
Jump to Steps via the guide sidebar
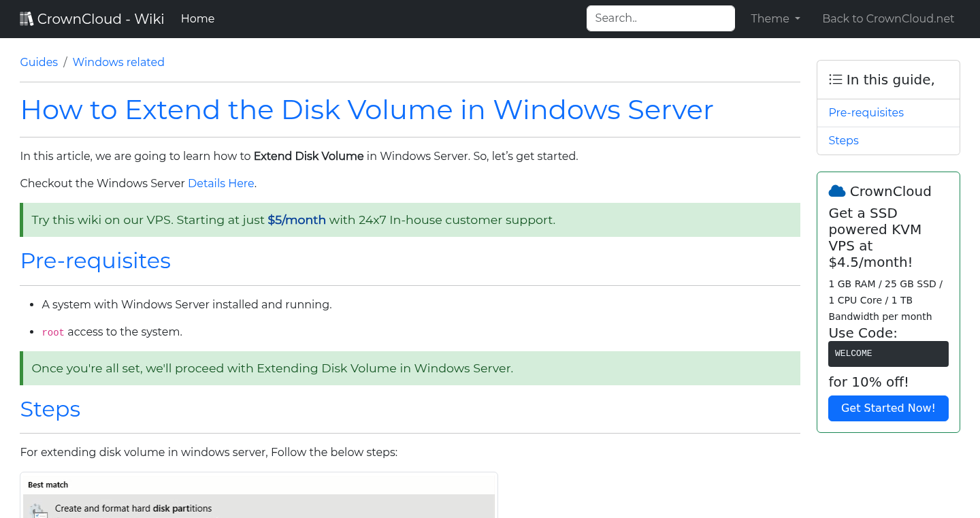843,140
